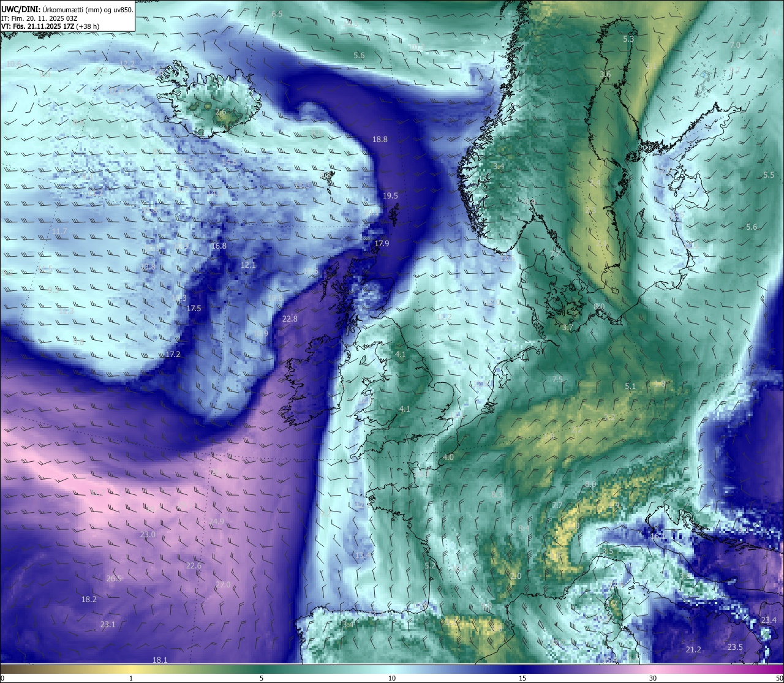
Task: Click the 23.4 value near southern Italy
Action: (x=769, y=620)
